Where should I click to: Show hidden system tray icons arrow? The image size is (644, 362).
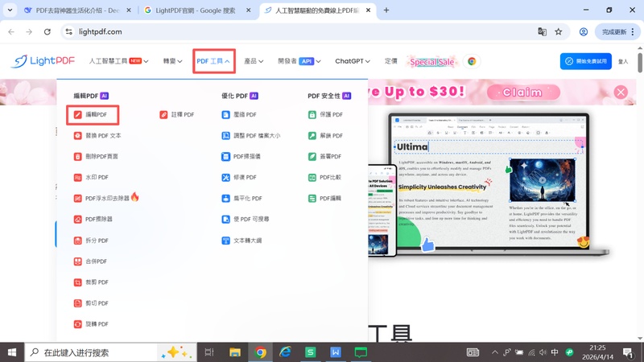[495, 352]
